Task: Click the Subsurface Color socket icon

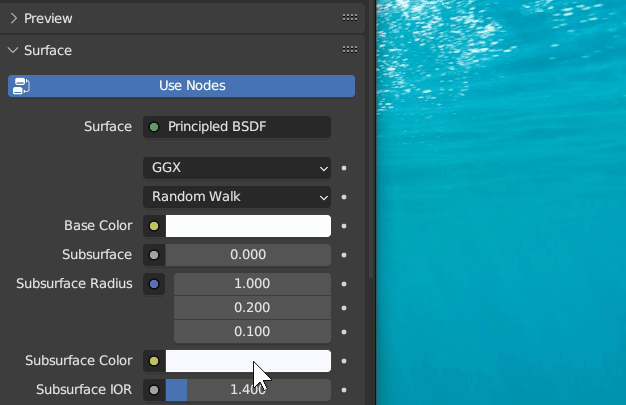Action: pyautogui.click(x=154, y=361)
